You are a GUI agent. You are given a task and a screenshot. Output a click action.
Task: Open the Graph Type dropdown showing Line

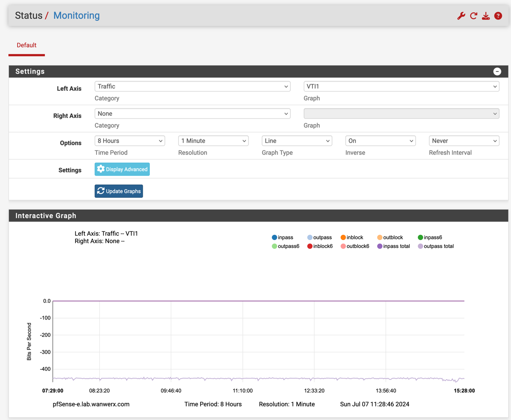click(297, 140)
